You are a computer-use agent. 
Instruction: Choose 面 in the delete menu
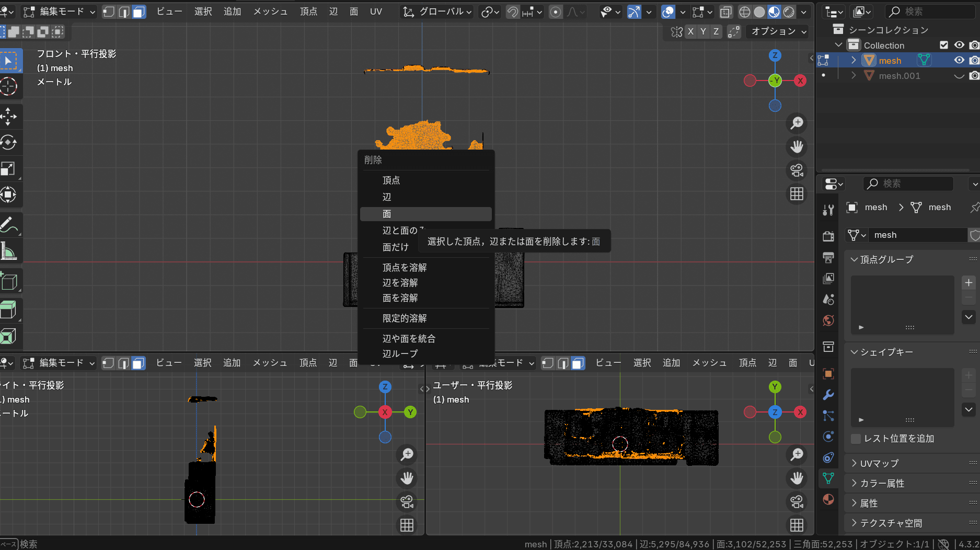click(x=387, y=214)
